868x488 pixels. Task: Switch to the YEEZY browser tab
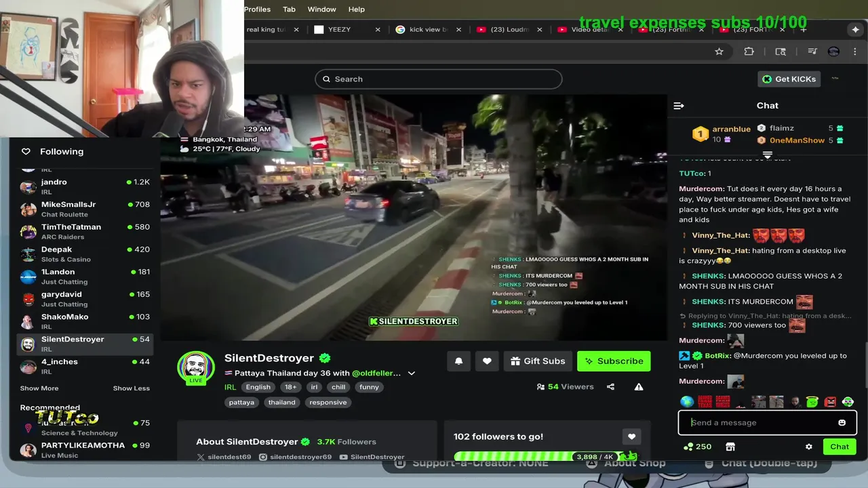point(346,30)
